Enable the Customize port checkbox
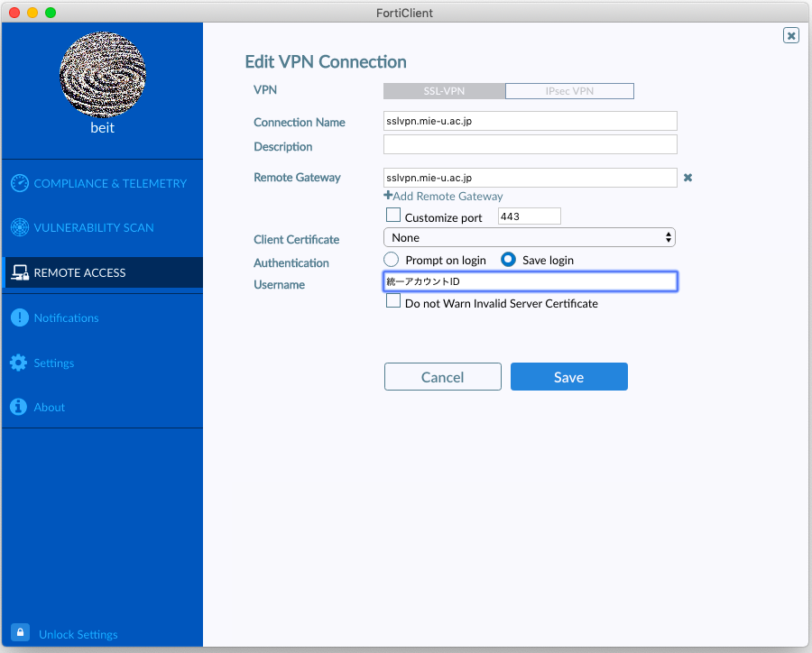 pyautogui.click(x=393, y=216)
